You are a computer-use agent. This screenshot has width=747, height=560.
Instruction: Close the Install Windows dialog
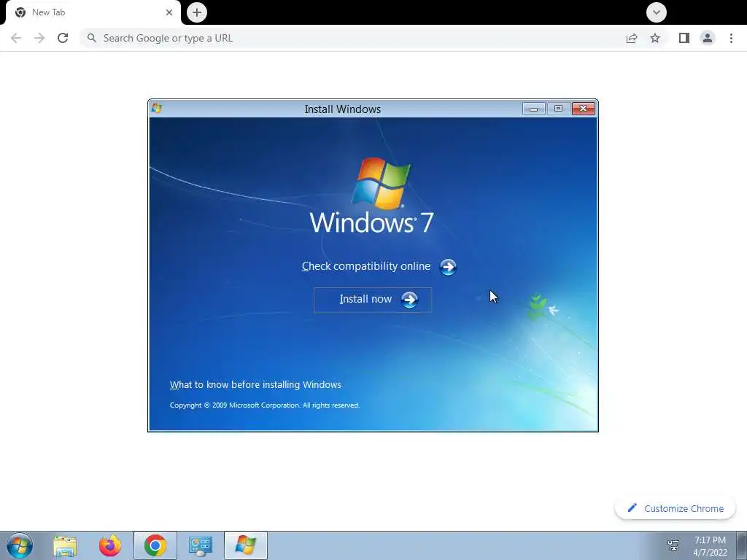click(x=583, y=109)
